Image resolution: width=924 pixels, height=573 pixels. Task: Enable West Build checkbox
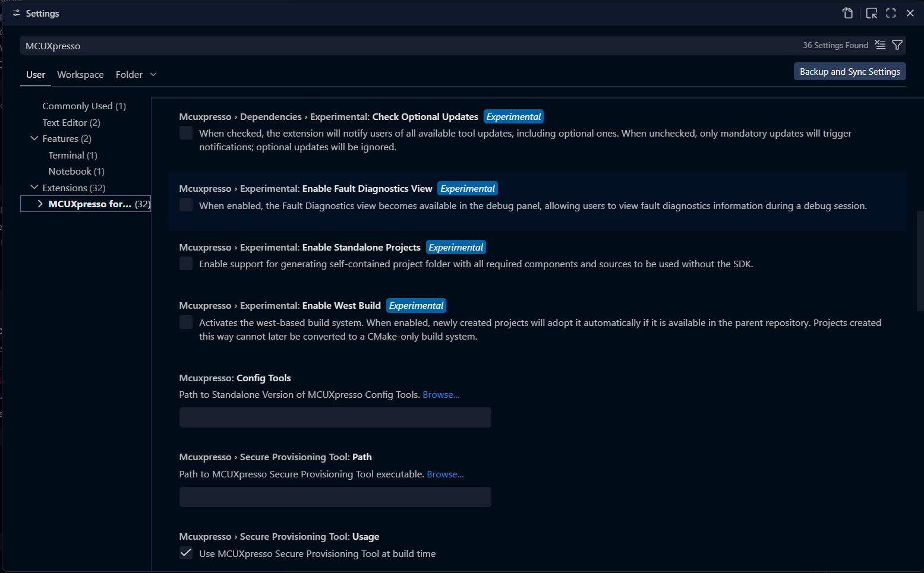[x=186, y=322]
